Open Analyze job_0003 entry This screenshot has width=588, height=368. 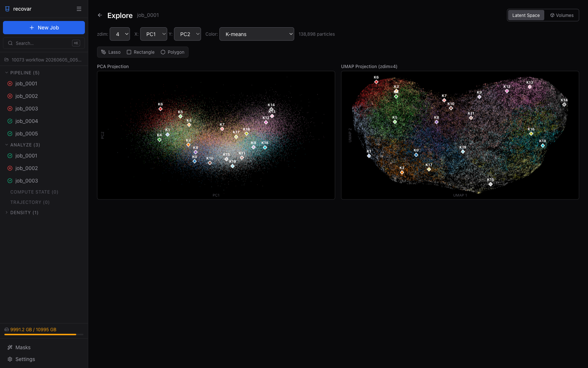click(x=44, y=181)
